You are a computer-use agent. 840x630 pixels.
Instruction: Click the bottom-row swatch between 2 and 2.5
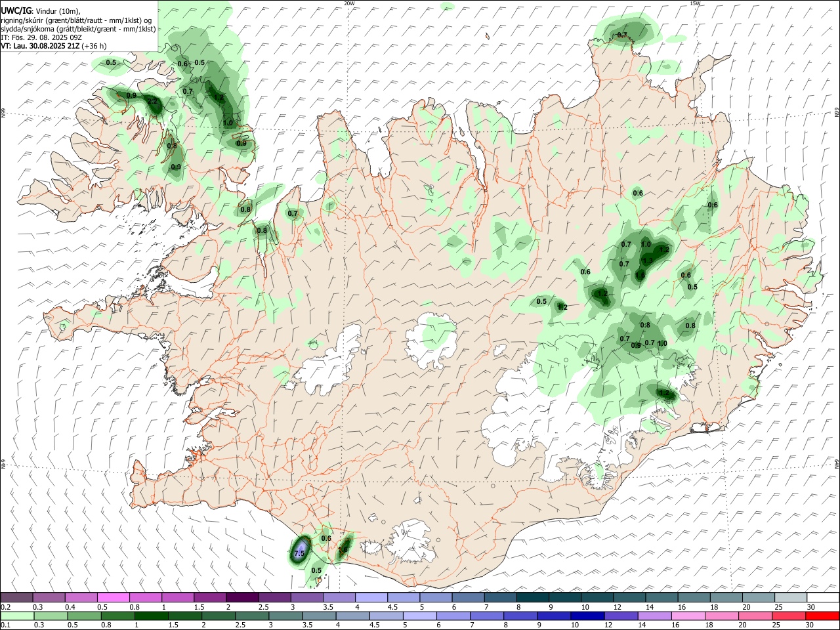218,616
